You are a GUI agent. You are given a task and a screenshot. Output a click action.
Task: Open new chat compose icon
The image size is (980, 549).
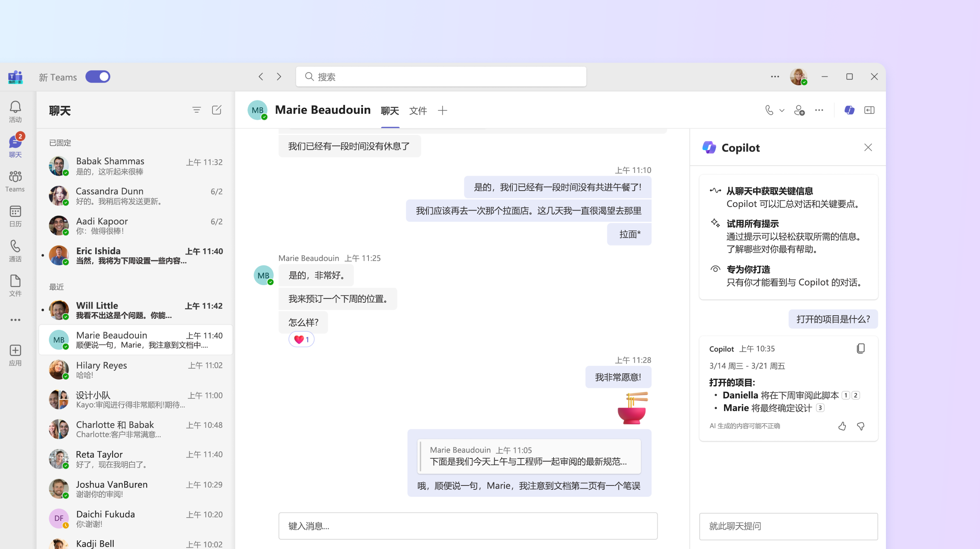pos(217,110)
